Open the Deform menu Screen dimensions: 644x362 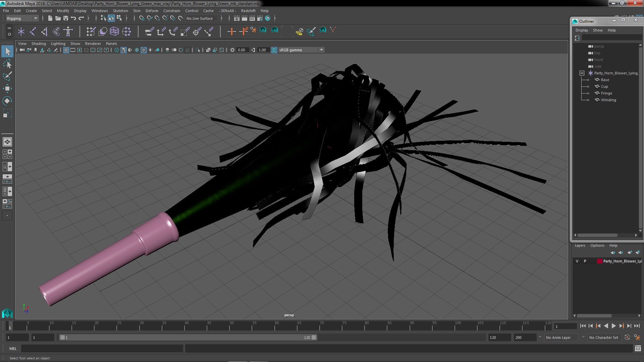pyautogui.click(x=152, y=11)
